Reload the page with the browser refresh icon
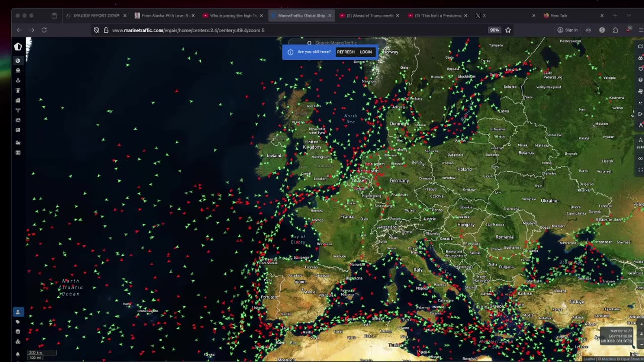Image resolution: width=644 pixels, height=362 pixels. coord(44,30)
